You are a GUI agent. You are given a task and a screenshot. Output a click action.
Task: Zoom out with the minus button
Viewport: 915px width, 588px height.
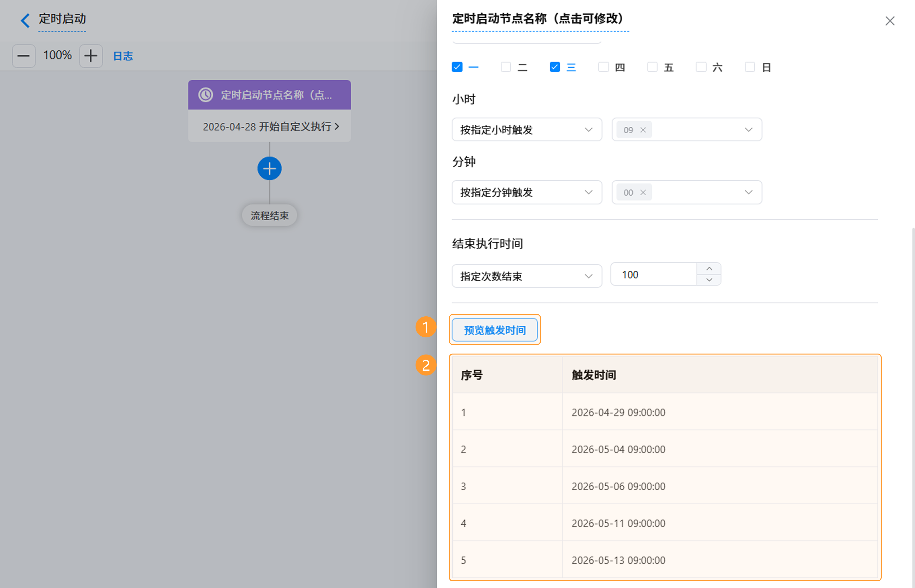(24, 56)
